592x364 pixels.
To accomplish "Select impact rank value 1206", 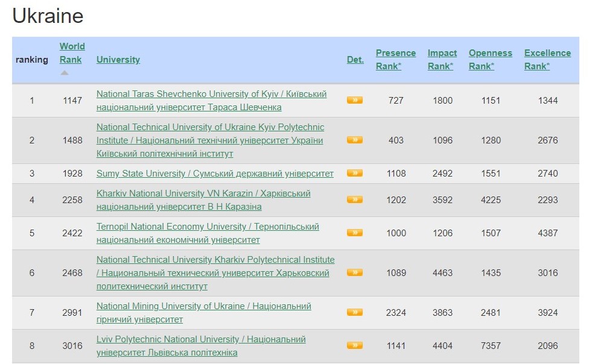I will pos(442,233).
